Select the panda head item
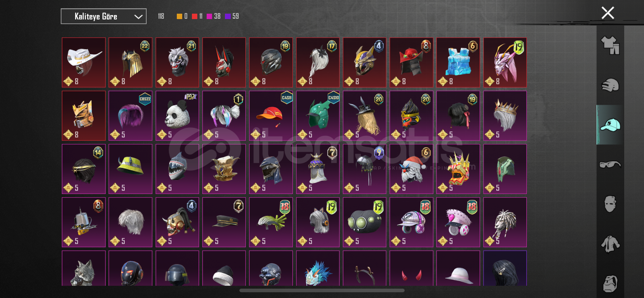 click(x=177, y=116)
